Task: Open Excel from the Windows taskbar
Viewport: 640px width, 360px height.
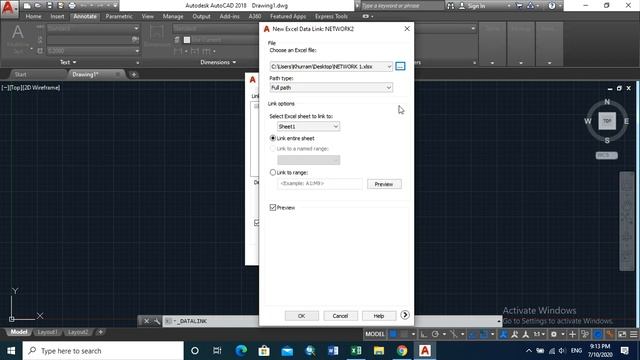Action: (x=356, y=351)
